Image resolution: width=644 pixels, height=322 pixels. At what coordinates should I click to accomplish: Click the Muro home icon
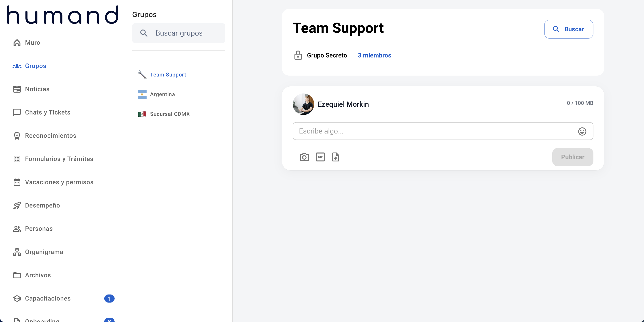click(x=17, y=43)
